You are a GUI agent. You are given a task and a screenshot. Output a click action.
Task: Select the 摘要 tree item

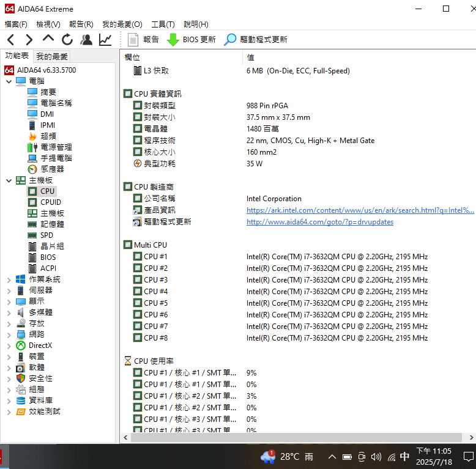(x=48, y=92)
